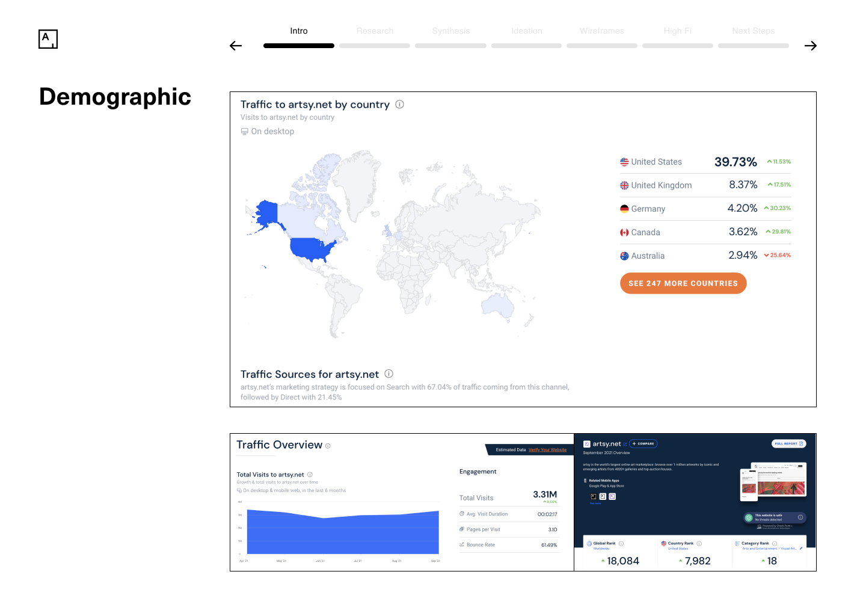The height and width of the screenshot is (616, 866).
Task: Click United States link under Country Rank
Action: (678, 549)
